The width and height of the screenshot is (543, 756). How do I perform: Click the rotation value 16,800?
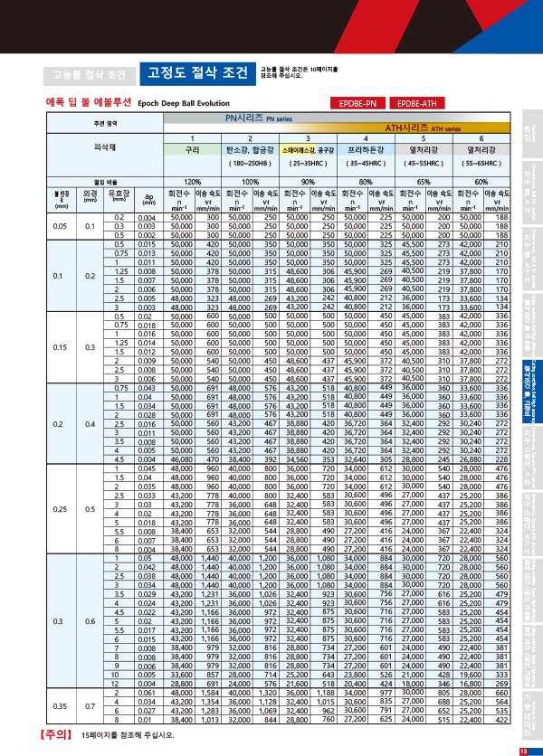tap(470, 684)
